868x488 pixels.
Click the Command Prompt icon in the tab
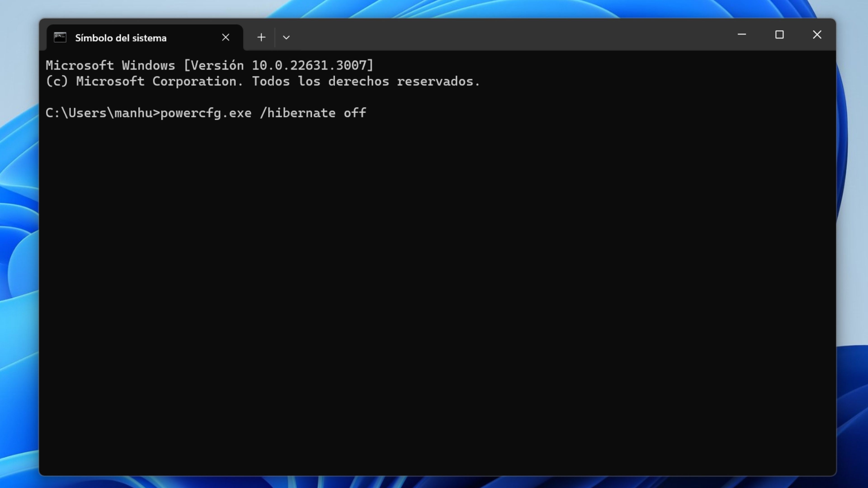[x=60, y=37]
